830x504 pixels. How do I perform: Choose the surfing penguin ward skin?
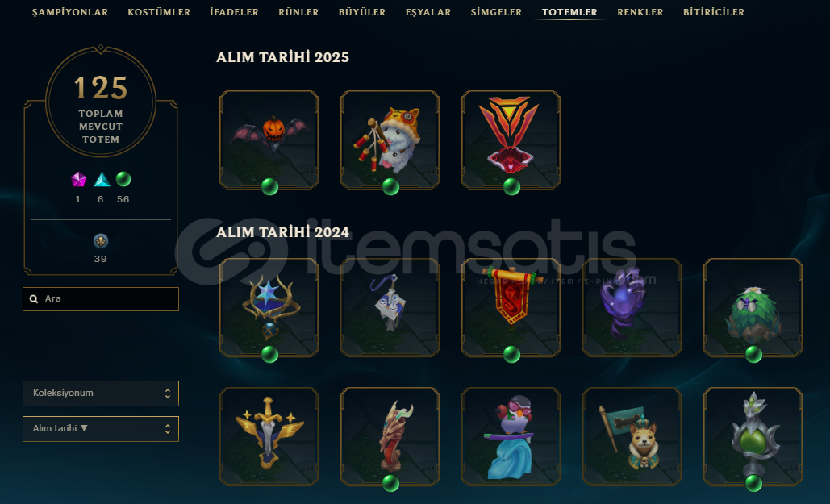[x=511, y=437]
